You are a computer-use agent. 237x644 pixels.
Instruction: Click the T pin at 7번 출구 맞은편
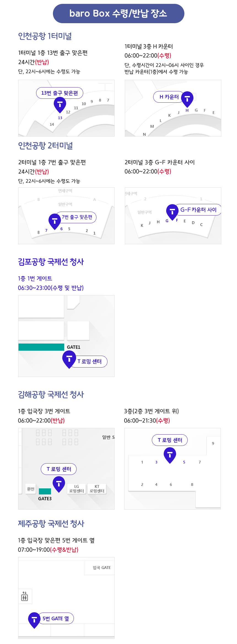(x=55, y=221)
